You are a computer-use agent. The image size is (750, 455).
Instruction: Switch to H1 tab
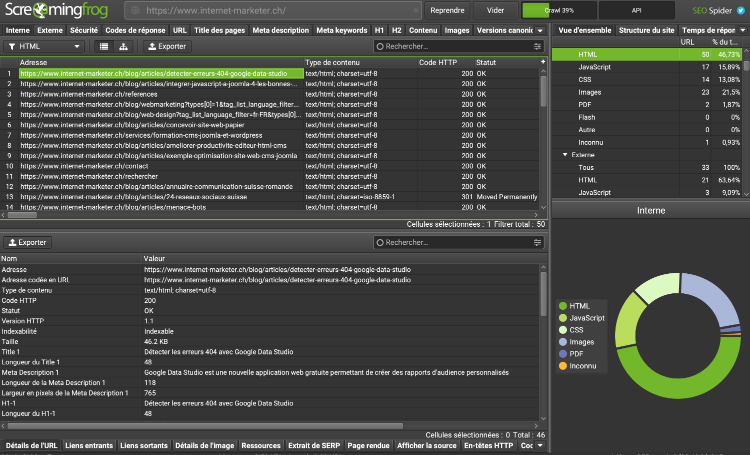click(x=379, y=30)
